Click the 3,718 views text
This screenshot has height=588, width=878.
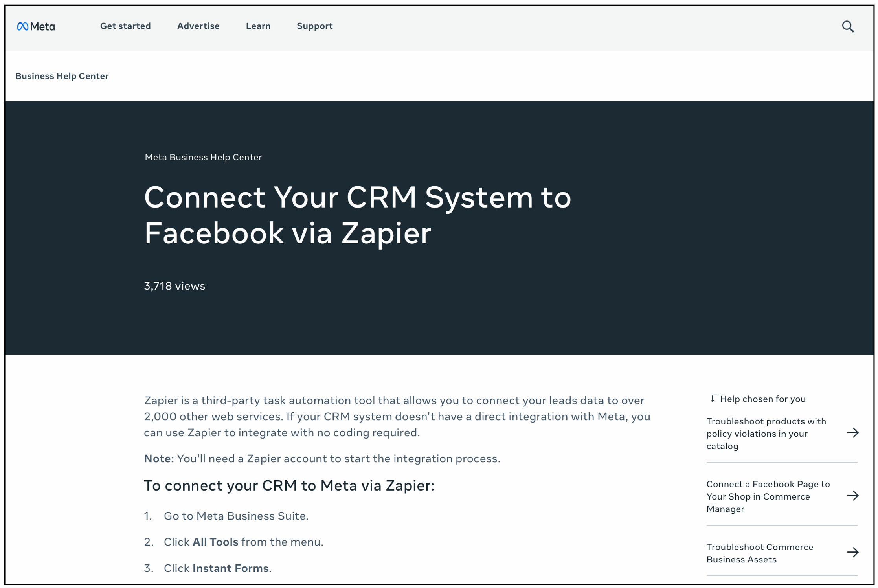pos(174,286)
